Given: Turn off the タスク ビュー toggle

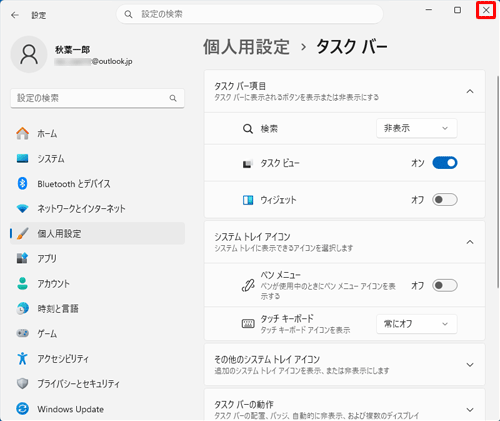Looking at the screenshot, I should 445,163.
